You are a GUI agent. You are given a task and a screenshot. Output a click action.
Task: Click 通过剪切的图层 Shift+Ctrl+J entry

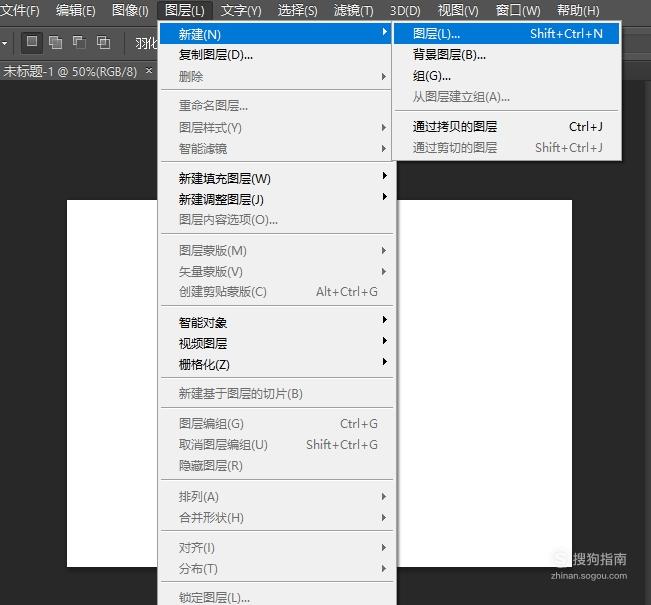(x=507, y=147)
